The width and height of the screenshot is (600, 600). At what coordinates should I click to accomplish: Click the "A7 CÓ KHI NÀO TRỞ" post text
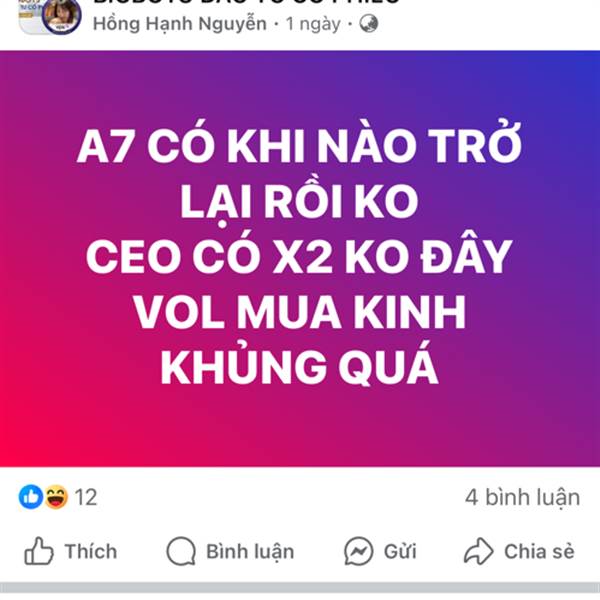tap(299, 143)
